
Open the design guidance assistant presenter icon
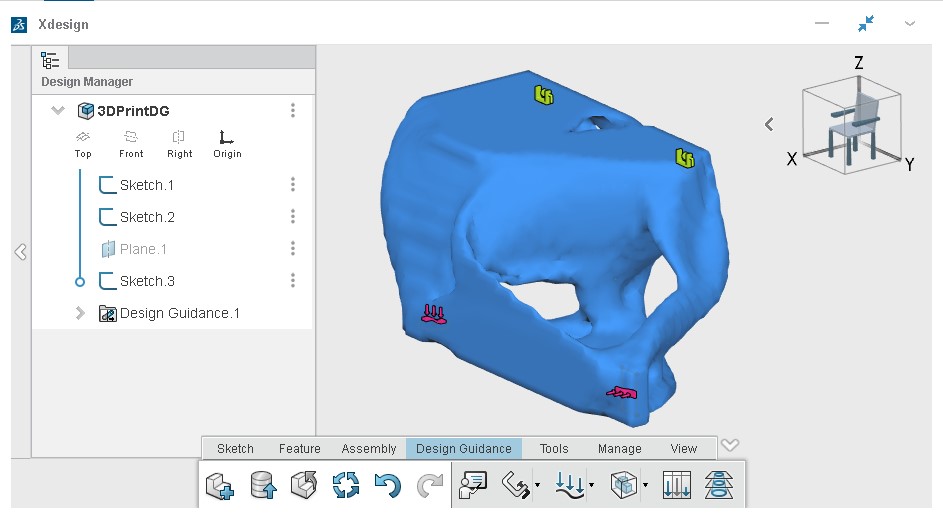pos(473,485)
